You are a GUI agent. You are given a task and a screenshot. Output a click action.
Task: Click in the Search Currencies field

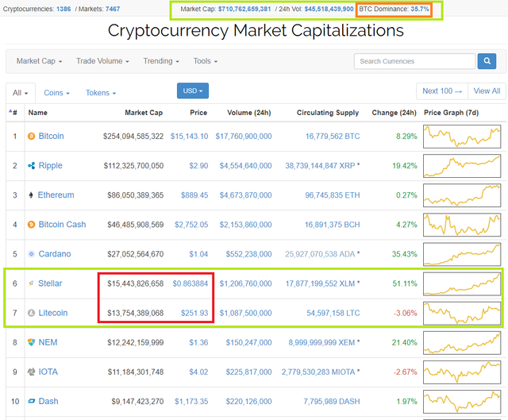point(414,61)
